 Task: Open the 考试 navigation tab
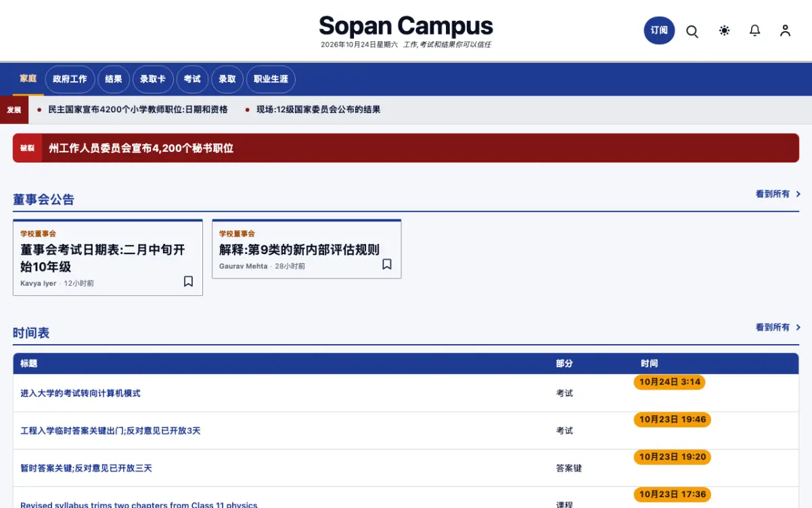point(192,79)
